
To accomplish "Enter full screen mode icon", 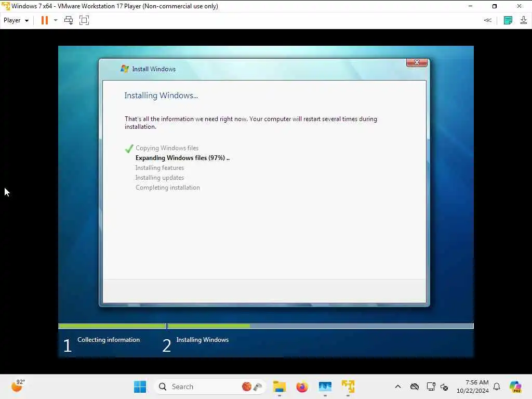I will 84,20.
